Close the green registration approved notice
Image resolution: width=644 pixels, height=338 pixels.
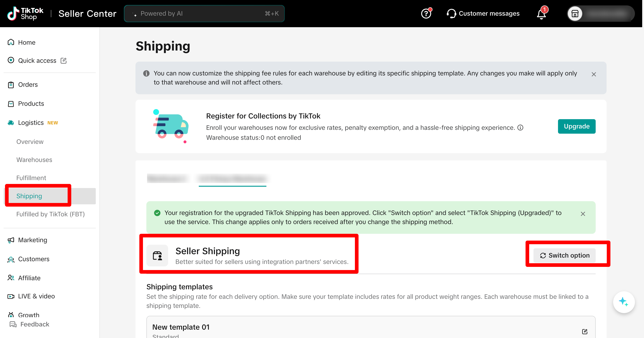[583, 214]
